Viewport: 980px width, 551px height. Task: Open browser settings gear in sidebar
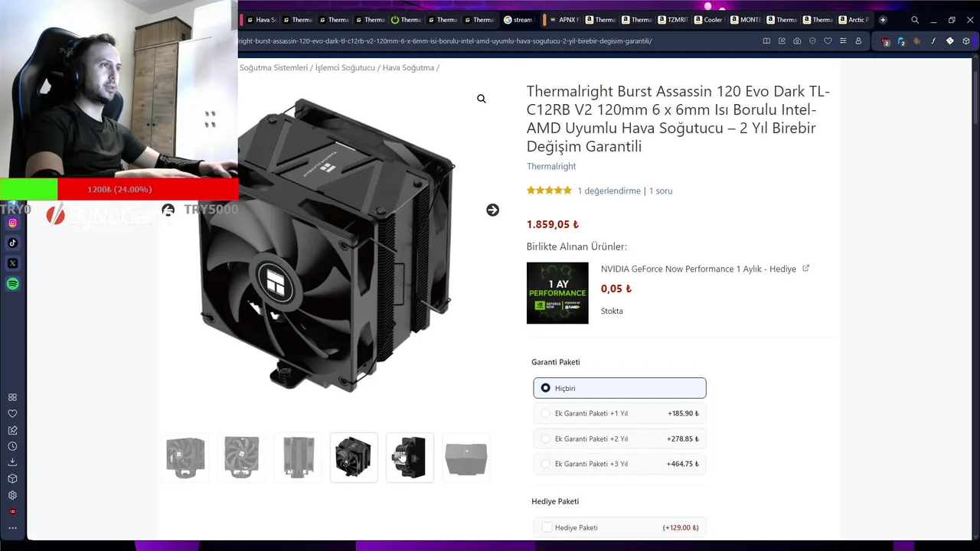12,495
